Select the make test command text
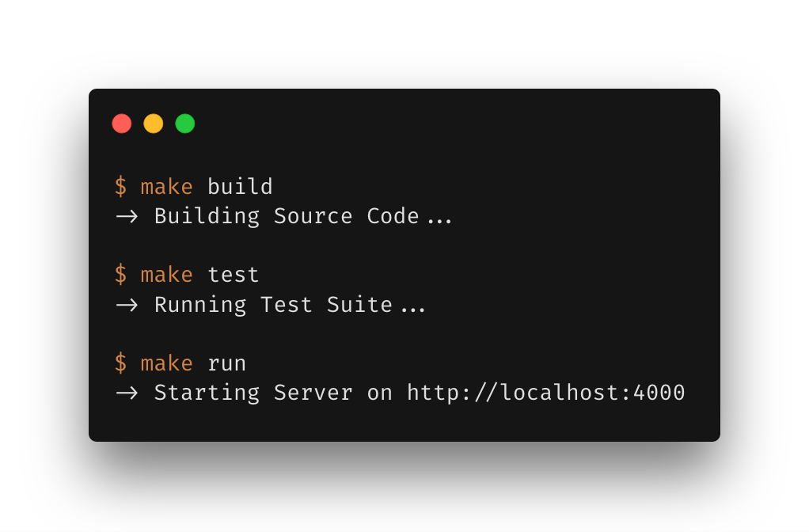Image resolution: width=809 pixels, height=532 pixels. point(200,274)
